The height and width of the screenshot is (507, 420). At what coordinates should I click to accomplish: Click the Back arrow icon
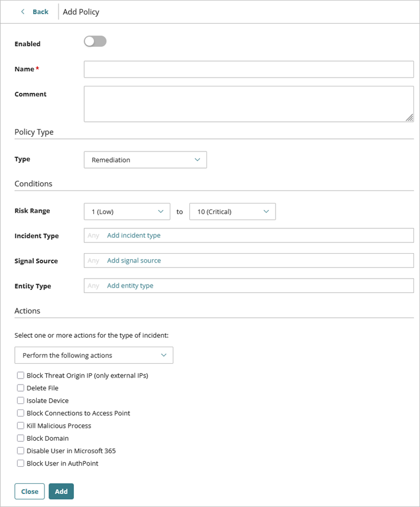coord(22,11)
